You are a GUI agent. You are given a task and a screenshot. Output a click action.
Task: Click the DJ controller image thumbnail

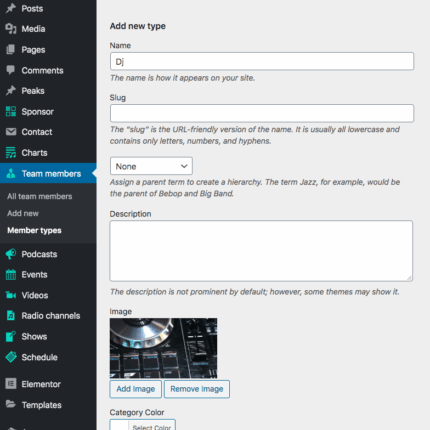tap(163, 348)
